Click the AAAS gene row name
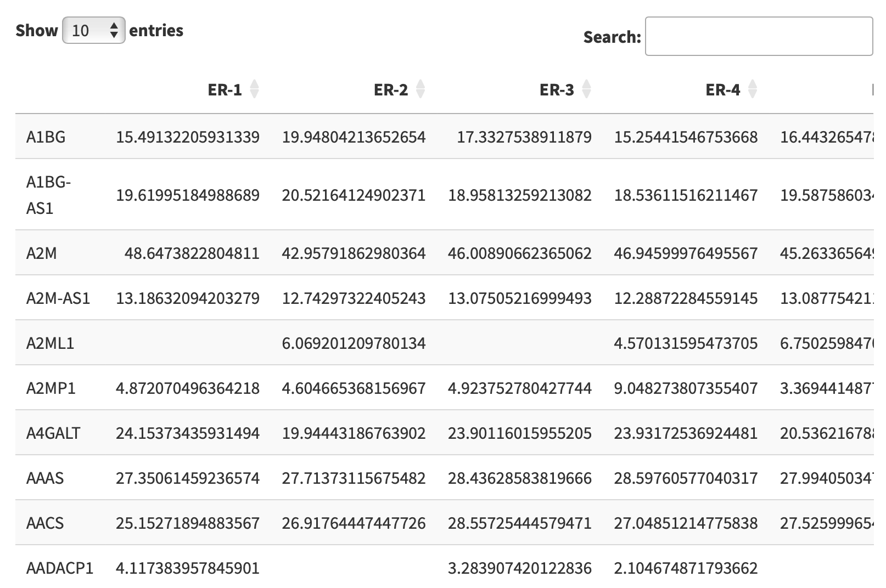 [45, 478]
